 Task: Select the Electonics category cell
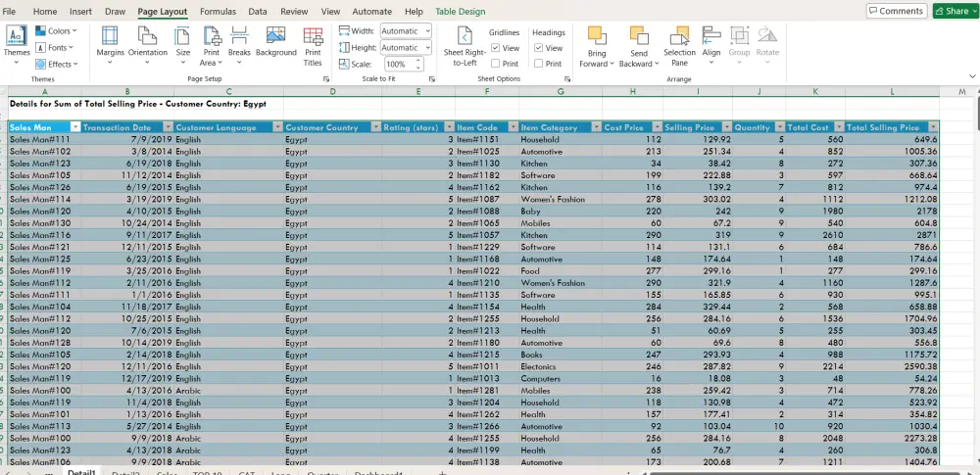(561, 367)
